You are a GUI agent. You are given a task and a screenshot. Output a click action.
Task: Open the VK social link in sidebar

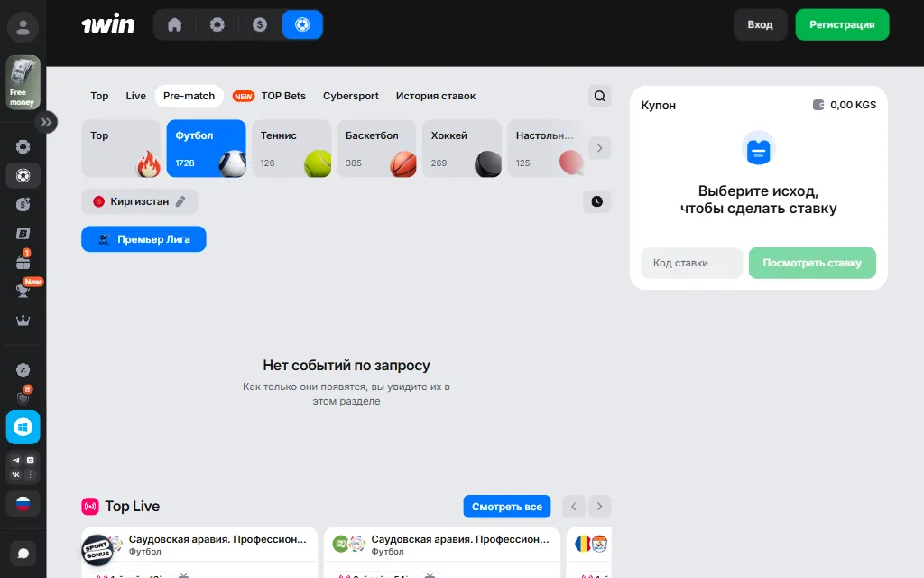pos(16,474)
